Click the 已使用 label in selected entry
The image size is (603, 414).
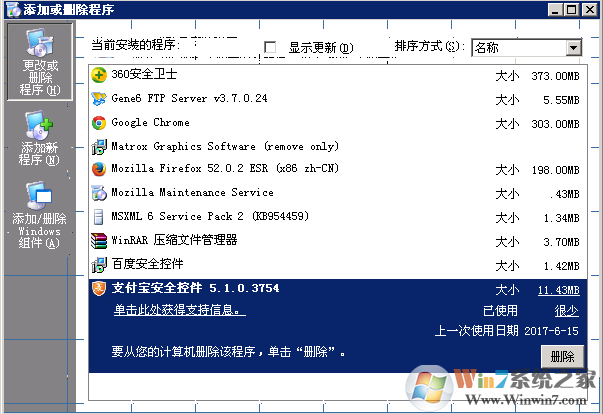[500, 311]
